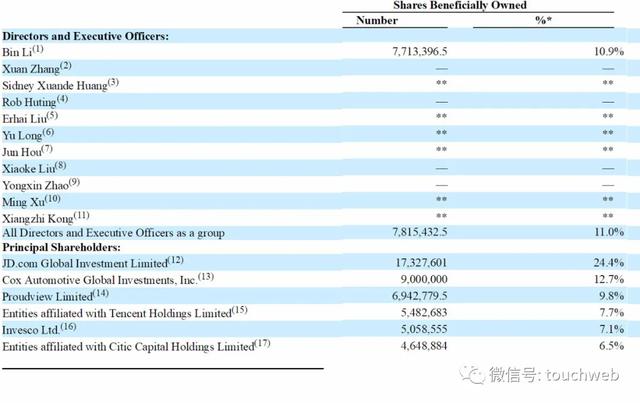Click the 10.9% percentage value
Viewport: 640px width, 403px height.
click(609, 51)
